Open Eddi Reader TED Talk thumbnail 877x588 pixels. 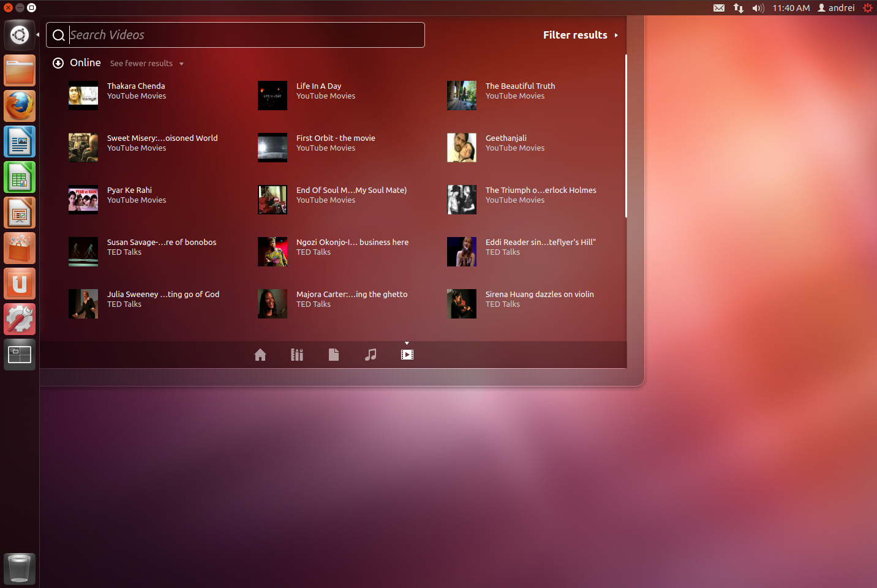tap(462, 252)
